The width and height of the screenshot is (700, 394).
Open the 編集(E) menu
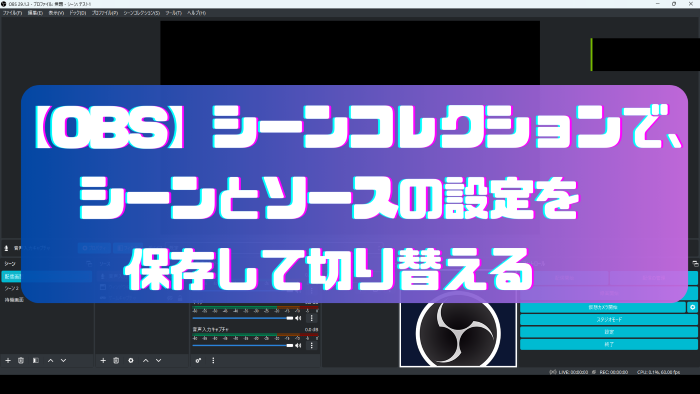click(35, 13)
